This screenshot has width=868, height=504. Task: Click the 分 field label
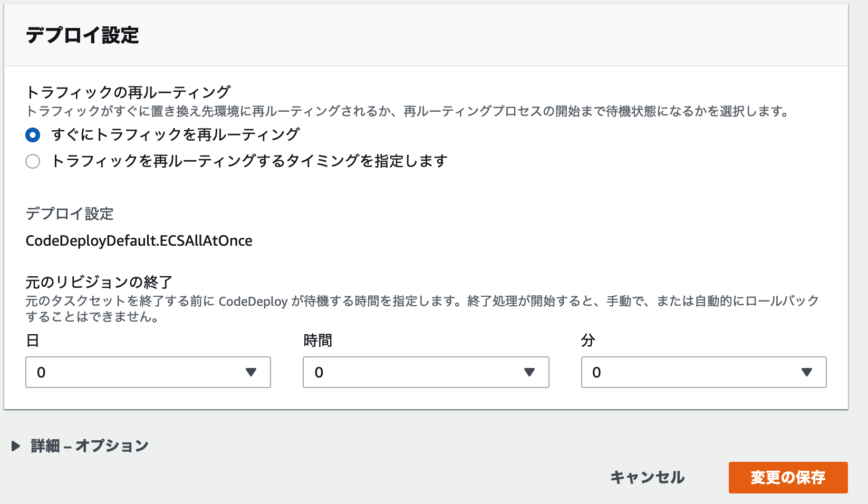pyautogui.click(x=588, y=341)
